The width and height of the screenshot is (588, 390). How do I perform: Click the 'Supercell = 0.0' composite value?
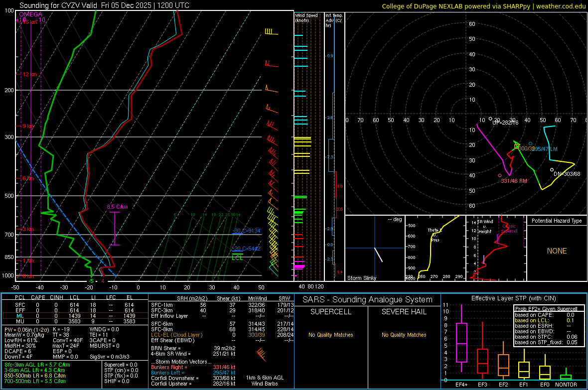121,365
